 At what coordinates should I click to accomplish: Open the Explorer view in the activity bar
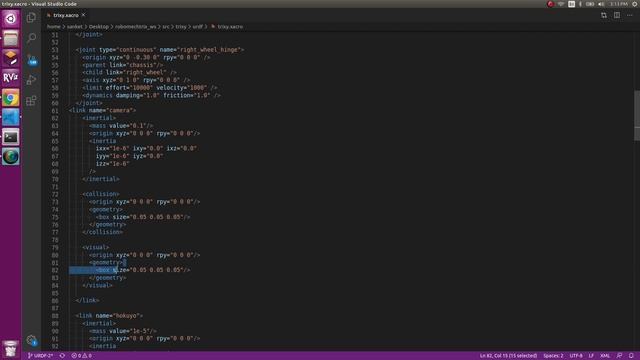(x=31, y=18)
